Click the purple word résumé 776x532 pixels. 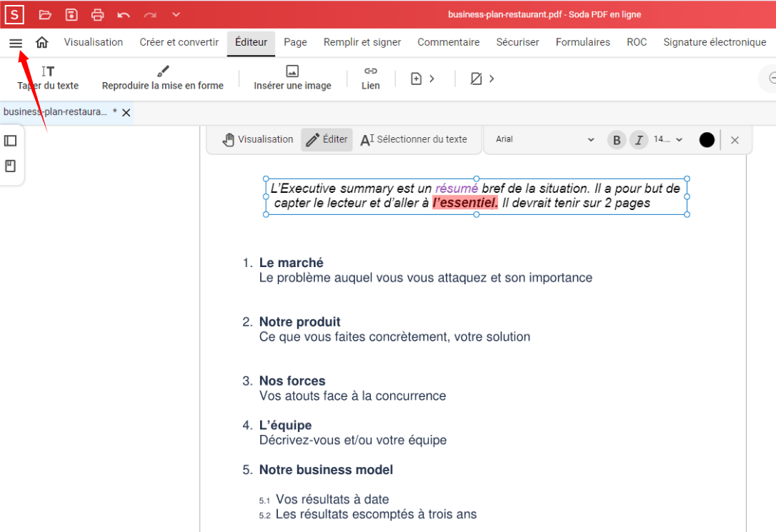tap(457, 189)
